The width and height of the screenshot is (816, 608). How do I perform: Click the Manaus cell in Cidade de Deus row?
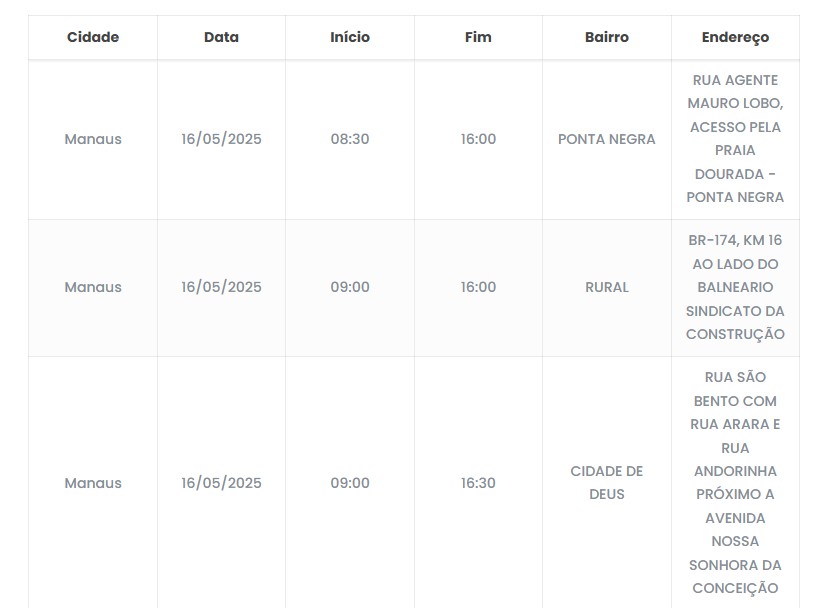click(x=93, y=483)
